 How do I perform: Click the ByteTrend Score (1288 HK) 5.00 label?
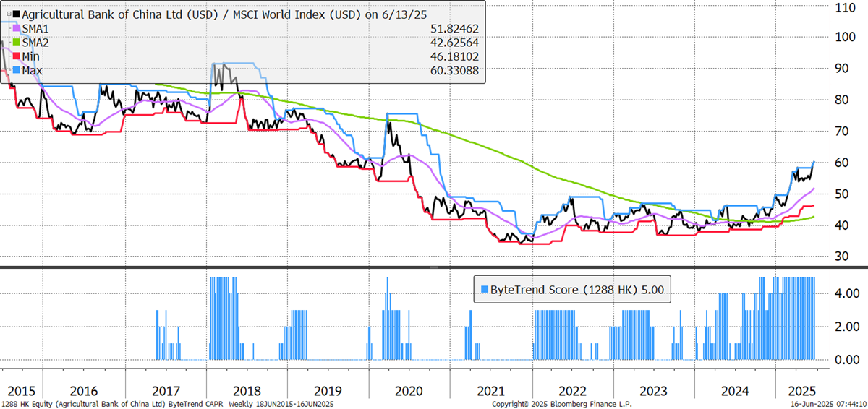[x=577, y=290]
